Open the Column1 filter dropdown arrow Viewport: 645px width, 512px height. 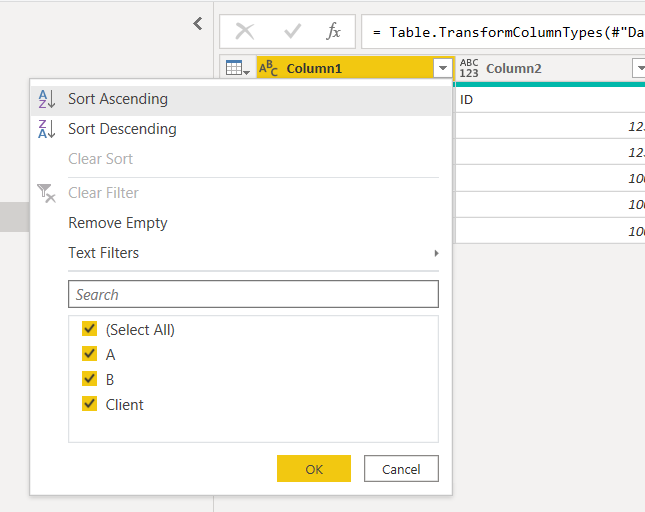click(443, 68)
